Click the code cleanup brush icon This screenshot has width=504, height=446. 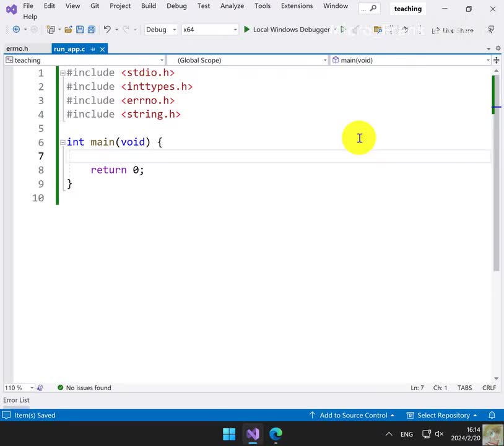point(40,388)
